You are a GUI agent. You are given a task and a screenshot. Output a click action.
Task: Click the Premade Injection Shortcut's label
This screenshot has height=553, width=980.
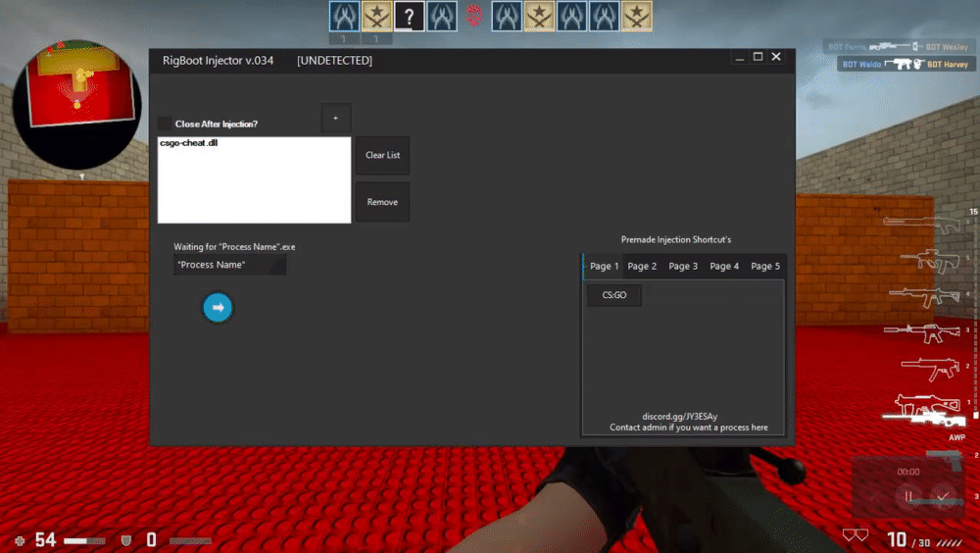(675, 239)
